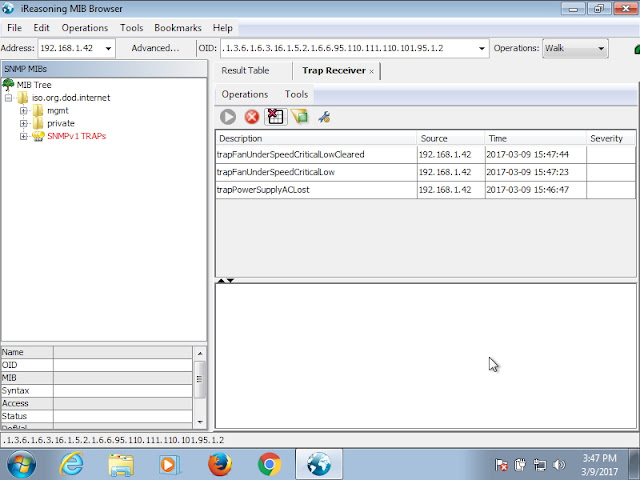Click the iReasoning title bar globe icon

click(8, 8)
